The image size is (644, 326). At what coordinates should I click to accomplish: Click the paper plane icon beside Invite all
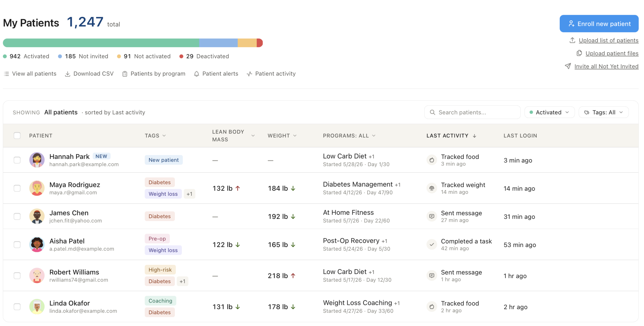(x=568, y=66)
